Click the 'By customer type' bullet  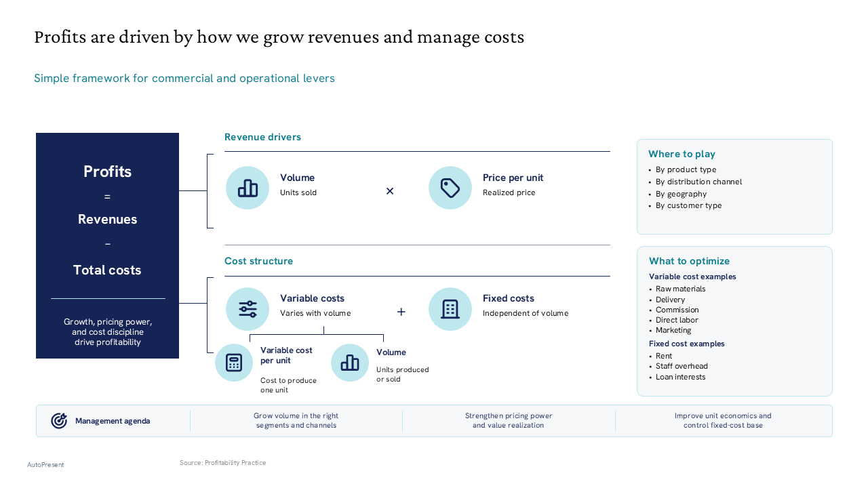click(x=688, y=205)
